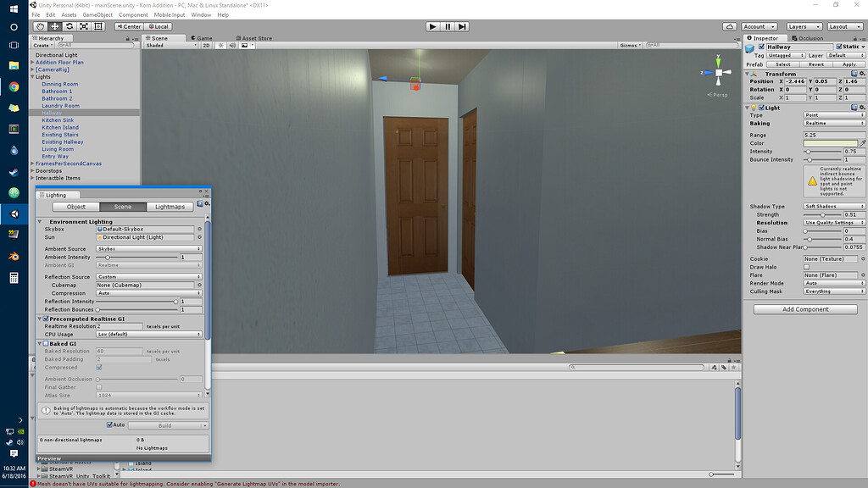Toggle the 2D view mode
Viewport: 868px width, 488px height.
coord(207,45)
